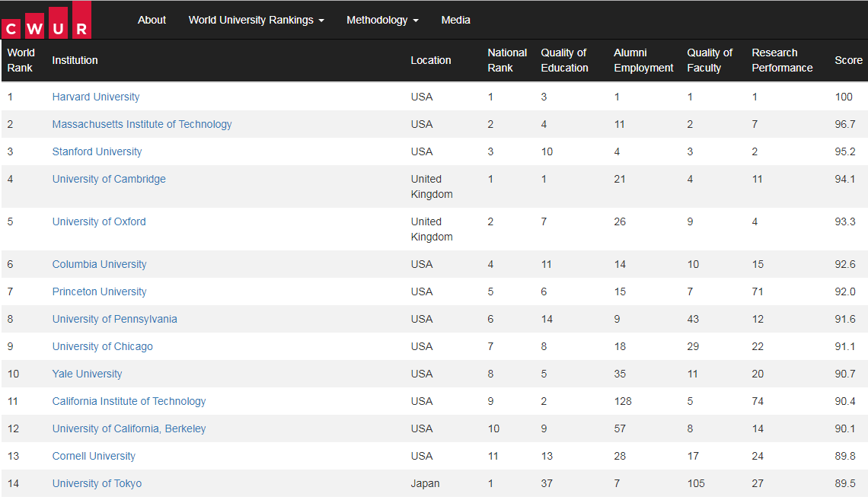This screenshot has height=500, width=868.
Task: Click Princeton's Research Performance value 71
Action: click(758, 291)
